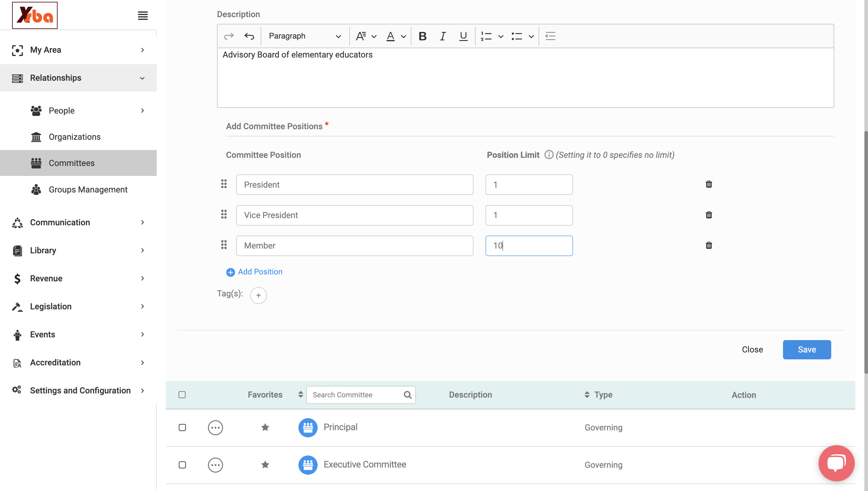Expand the numbered list style options arrow

(501, 36)
